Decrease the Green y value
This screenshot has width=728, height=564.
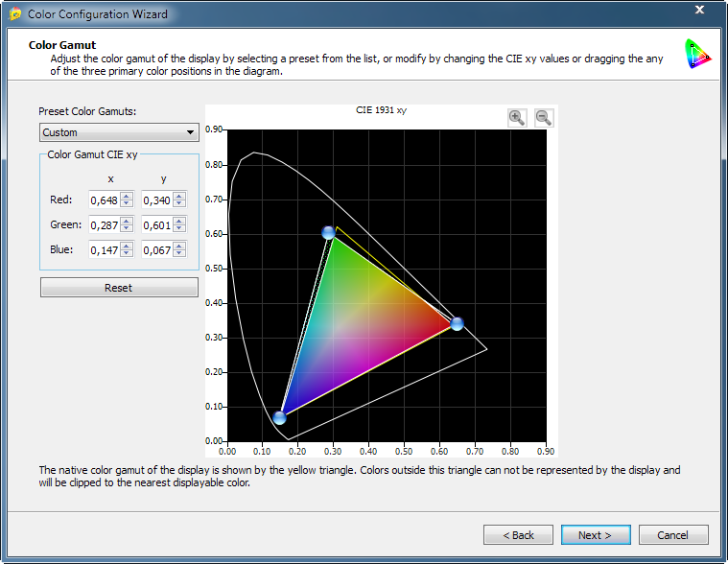click(179, 229)
